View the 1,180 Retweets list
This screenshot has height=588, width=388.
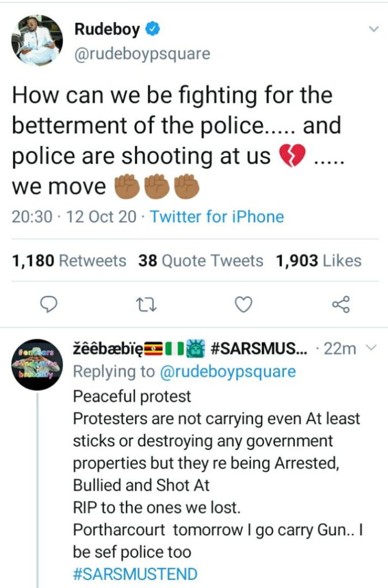pos(69,261)
